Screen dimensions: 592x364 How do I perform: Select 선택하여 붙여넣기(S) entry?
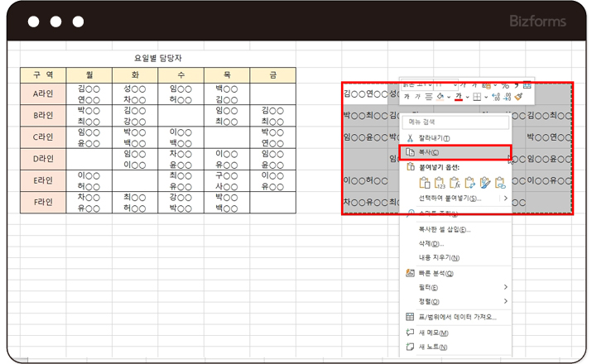[455, 198]
